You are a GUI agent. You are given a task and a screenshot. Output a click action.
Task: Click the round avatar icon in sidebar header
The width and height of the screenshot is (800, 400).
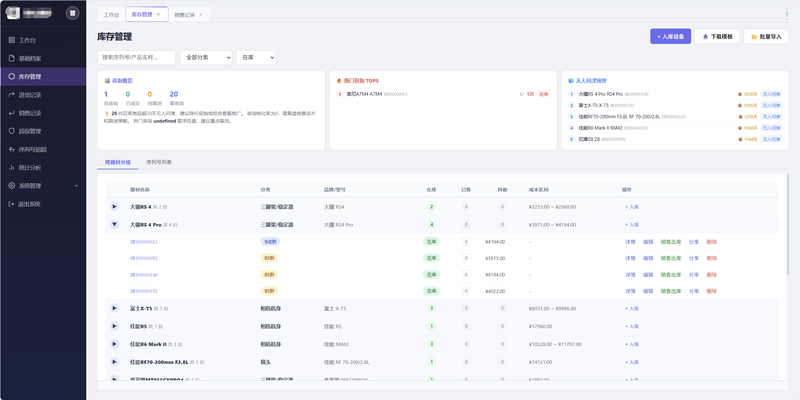[x=72, y=13]
